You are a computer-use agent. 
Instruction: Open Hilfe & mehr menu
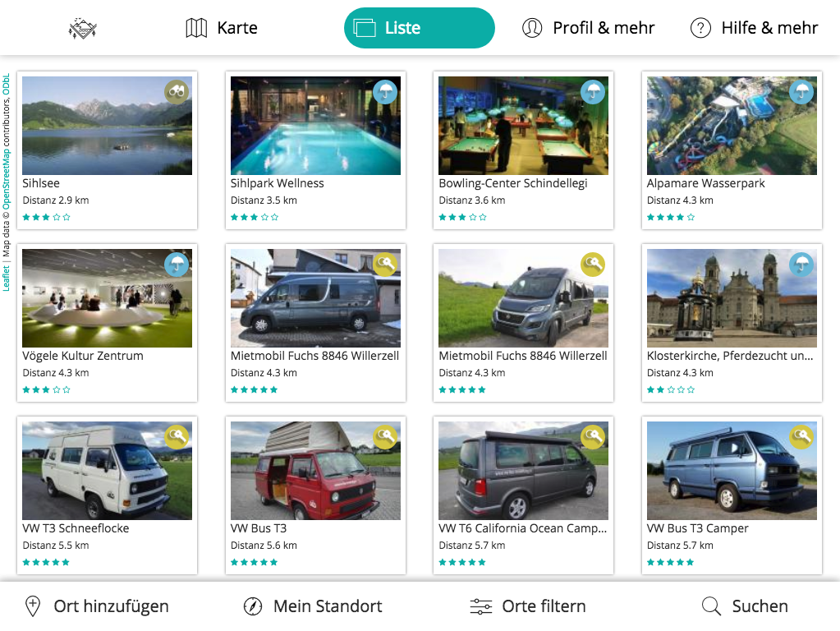754,28
